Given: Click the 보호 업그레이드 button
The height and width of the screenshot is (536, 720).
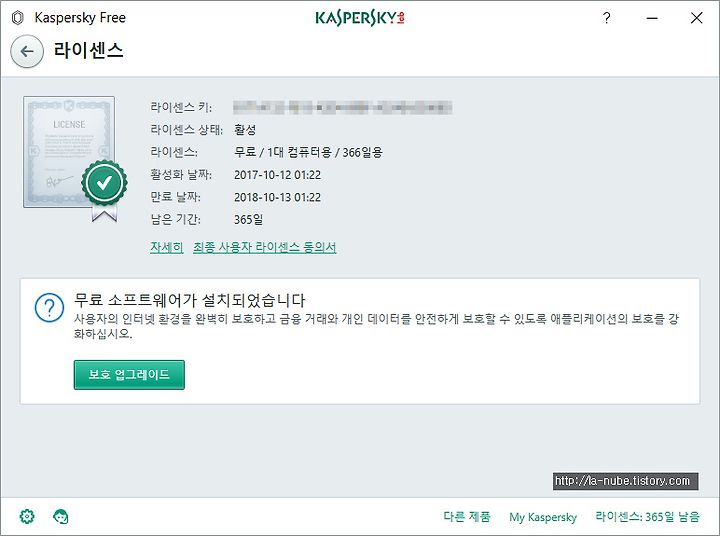Looking at the screenshot, I should [129, 375].
